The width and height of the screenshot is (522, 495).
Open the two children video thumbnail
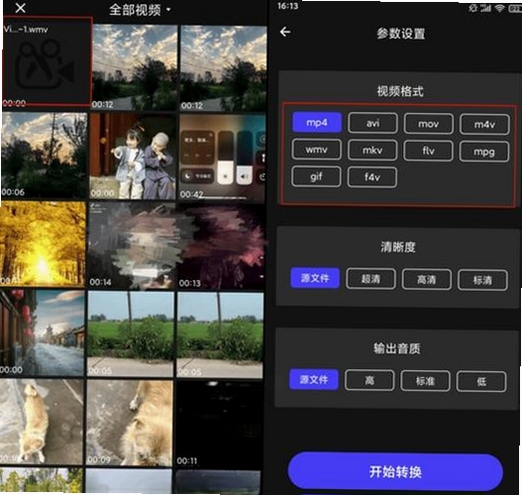click(133, 156)
